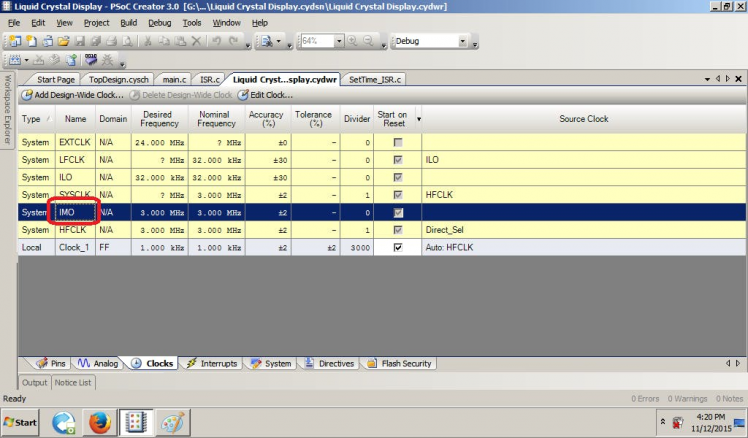Click the Find in files icon
748x438 pixels.
pos(267,41)
